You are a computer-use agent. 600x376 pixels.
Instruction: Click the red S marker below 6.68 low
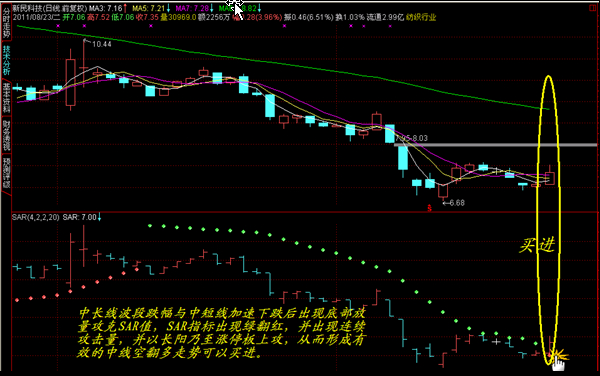tap(429, 208)
